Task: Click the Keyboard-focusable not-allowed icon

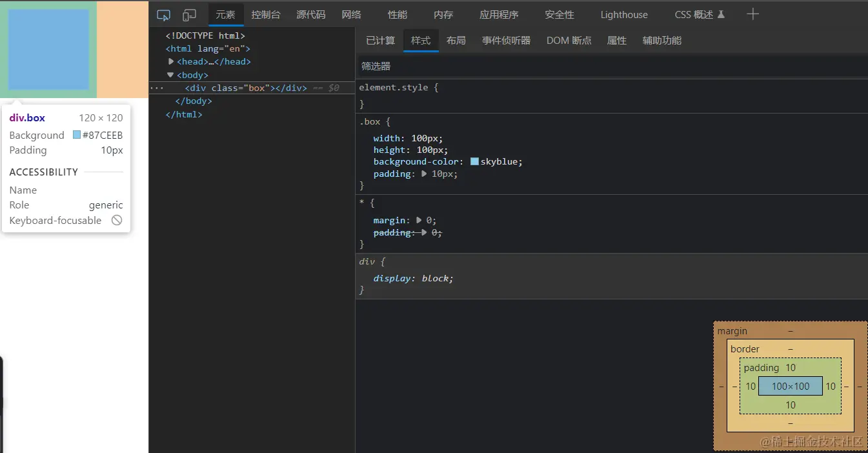Action: click(117, 220)
